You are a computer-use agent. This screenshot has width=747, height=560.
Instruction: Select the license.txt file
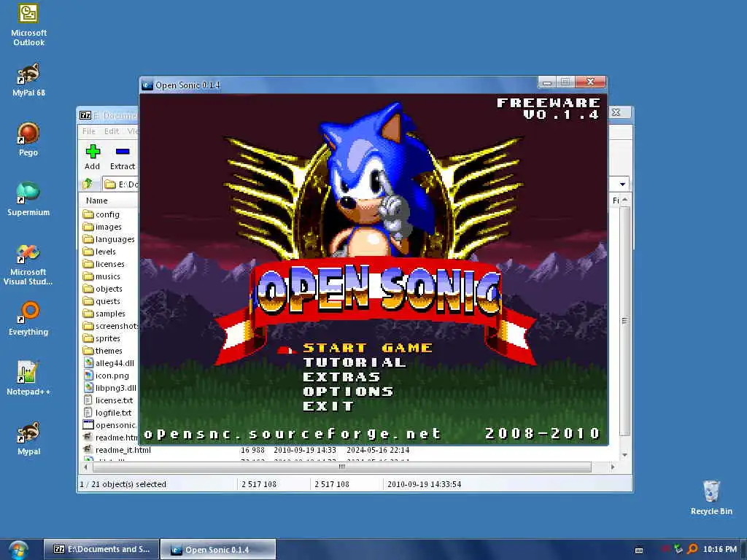[108, 400]
